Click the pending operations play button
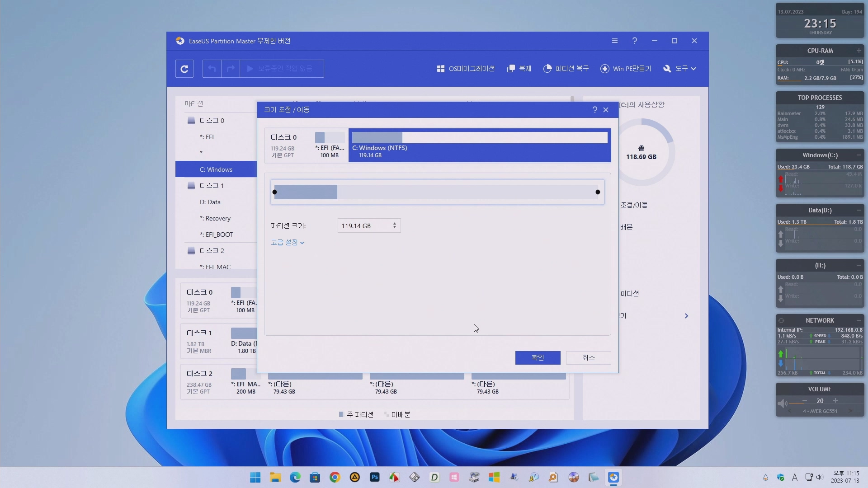This screenshot has height=488, width=868. [x=282, y=69]
